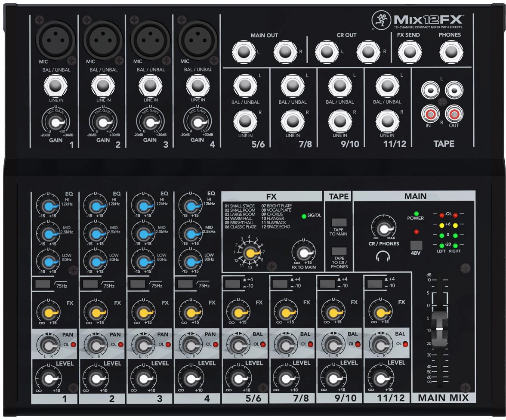Click channel 2 PAN knob
The width and height of the screenshot is (506, 420).
tap(96, 345)
